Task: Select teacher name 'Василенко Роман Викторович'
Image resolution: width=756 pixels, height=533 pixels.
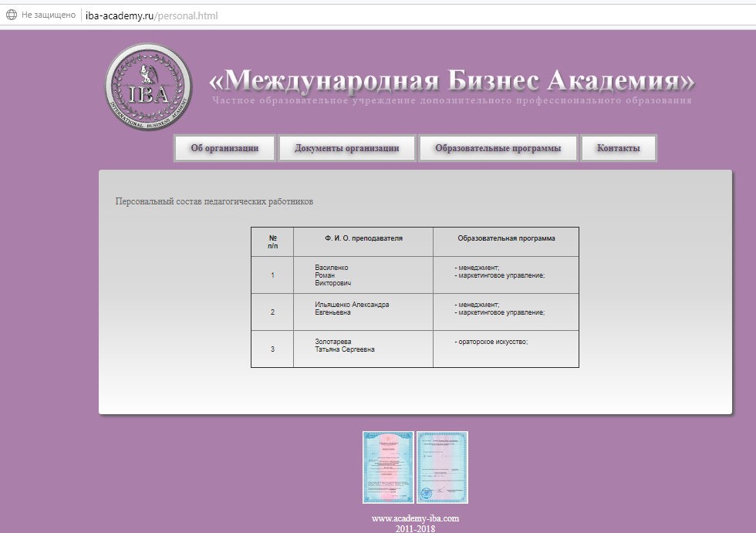Action: [x=332, y=275]
